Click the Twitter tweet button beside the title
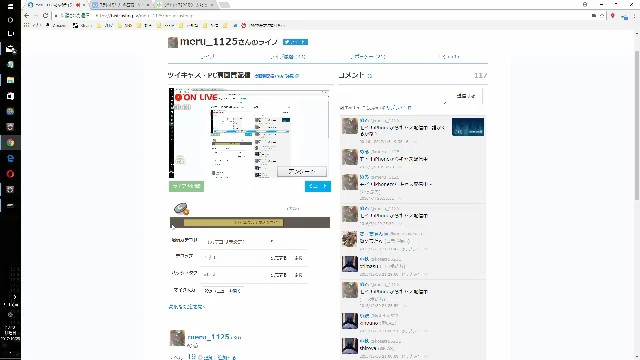This screenshot has width=640, height=360. [295, 42]
